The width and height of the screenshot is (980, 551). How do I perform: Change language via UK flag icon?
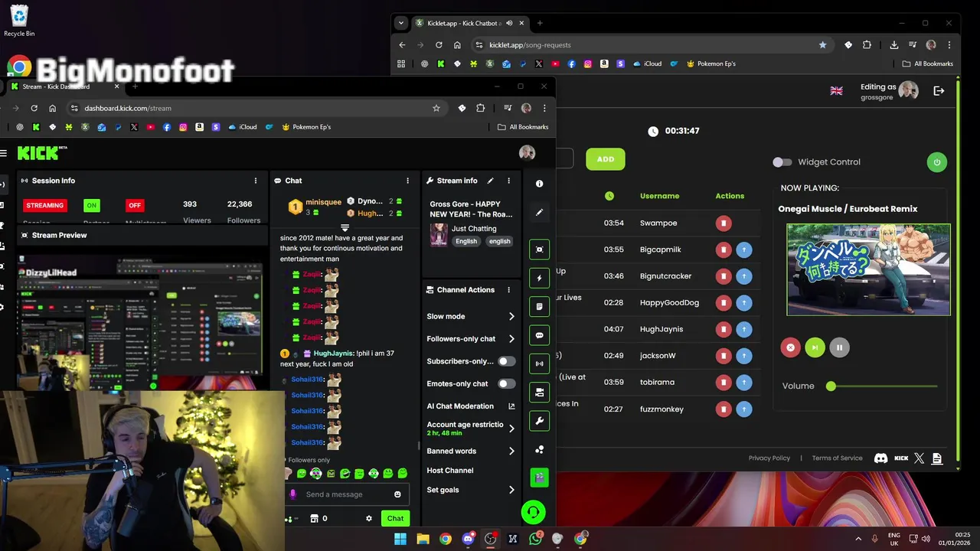click(836, 91)
